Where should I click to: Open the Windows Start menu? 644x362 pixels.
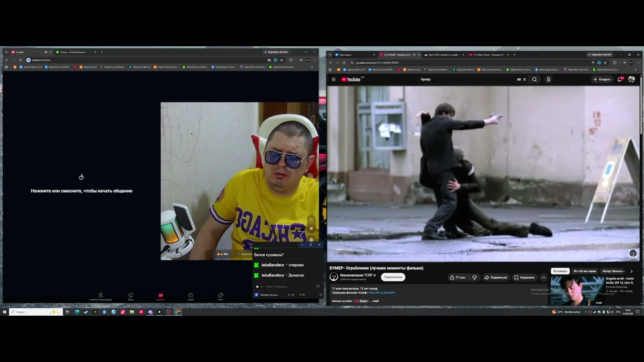(x=5, y=312)
